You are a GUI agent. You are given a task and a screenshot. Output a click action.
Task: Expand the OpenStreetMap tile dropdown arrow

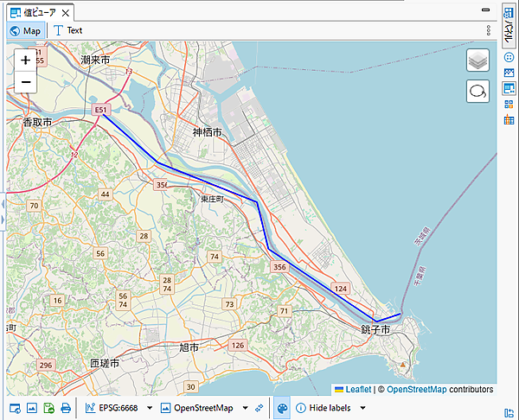[245, 408]
